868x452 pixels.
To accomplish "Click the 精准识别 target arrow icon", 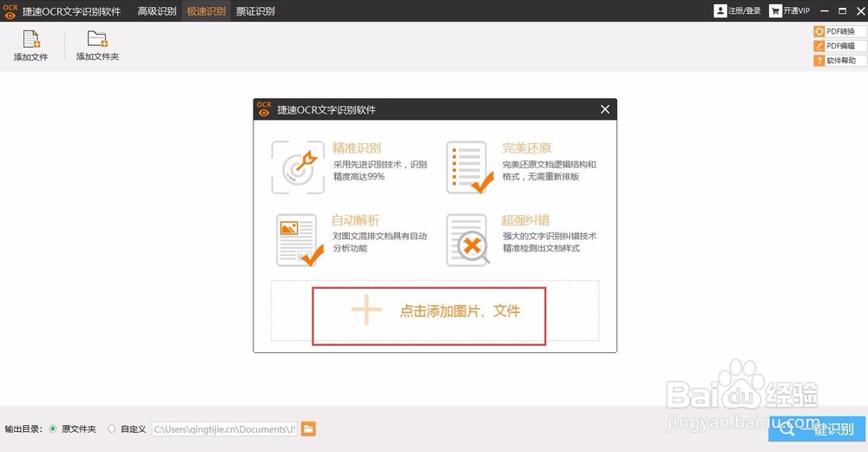I will 298,167.
